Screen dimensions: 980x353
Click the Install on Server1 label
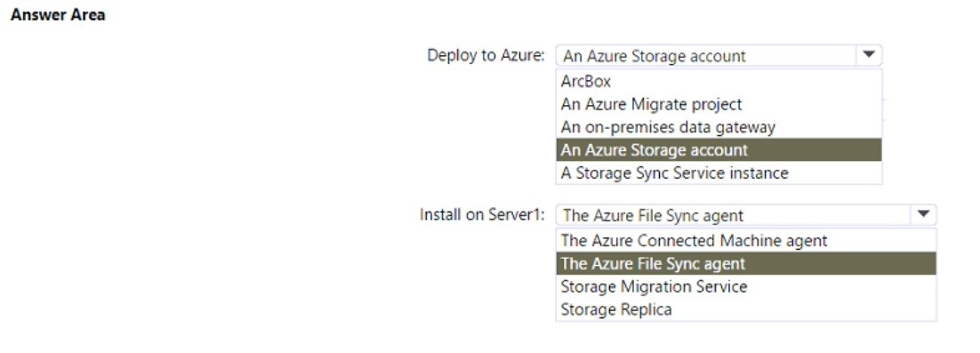[x=482, y=215]
